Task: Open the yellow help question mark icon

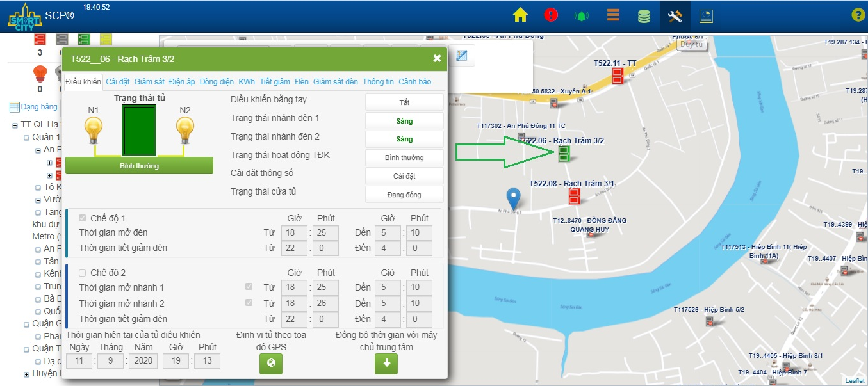Action: 858,15
